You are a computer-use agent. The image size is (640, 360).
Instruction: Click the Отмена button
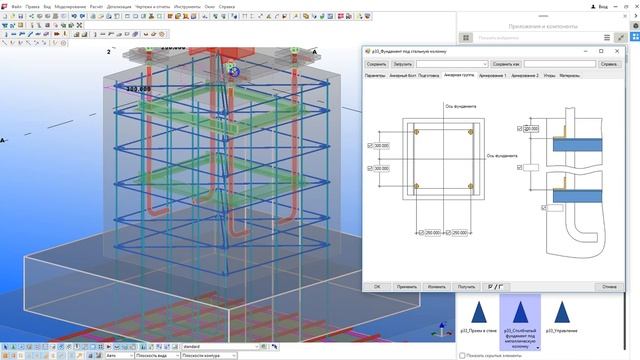click(x=609, y=287)
